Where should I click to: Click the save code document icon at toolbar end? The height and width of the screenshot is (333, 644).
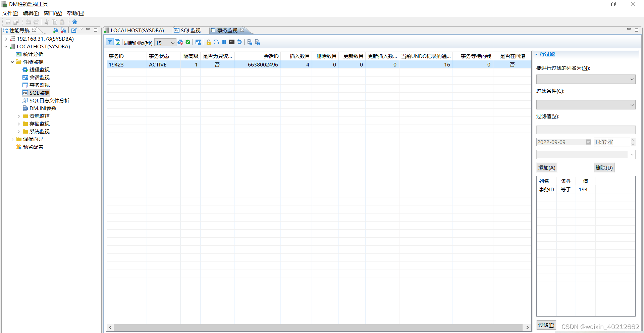[x=258, y=42]
